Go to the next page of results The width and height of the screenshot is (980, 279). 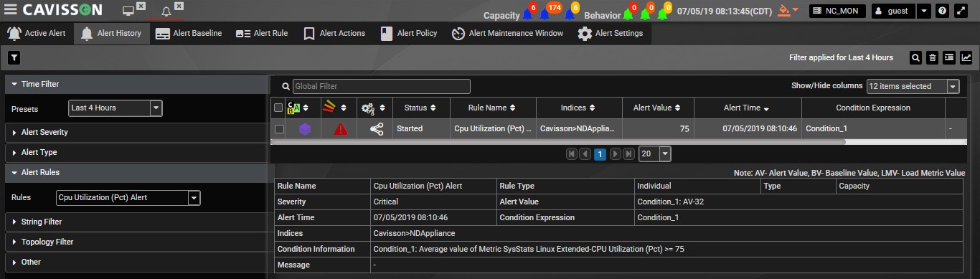point(615,154)
